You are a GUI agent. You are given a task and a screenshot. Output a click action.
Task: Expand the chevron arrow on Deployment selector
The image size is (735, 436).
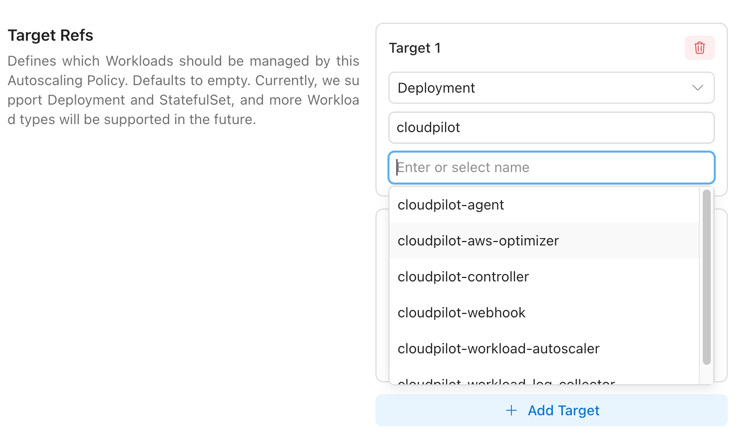coord(697,88)
